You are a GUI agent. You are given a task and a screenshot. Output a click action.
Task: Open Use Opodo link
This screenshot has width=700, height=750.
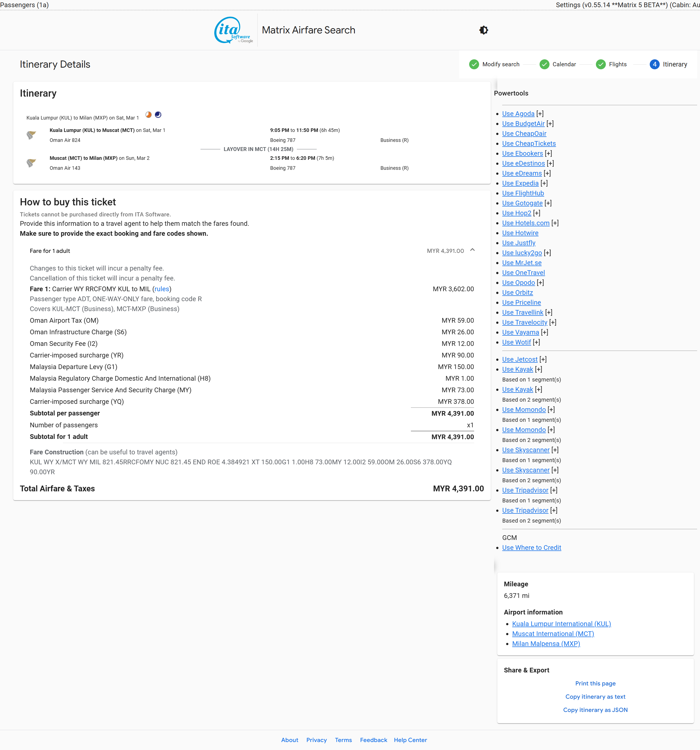point(519,283)
